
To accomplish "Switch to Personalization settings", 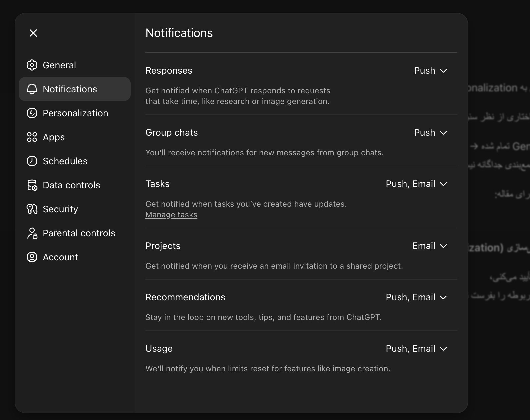I will coord(75,113).
